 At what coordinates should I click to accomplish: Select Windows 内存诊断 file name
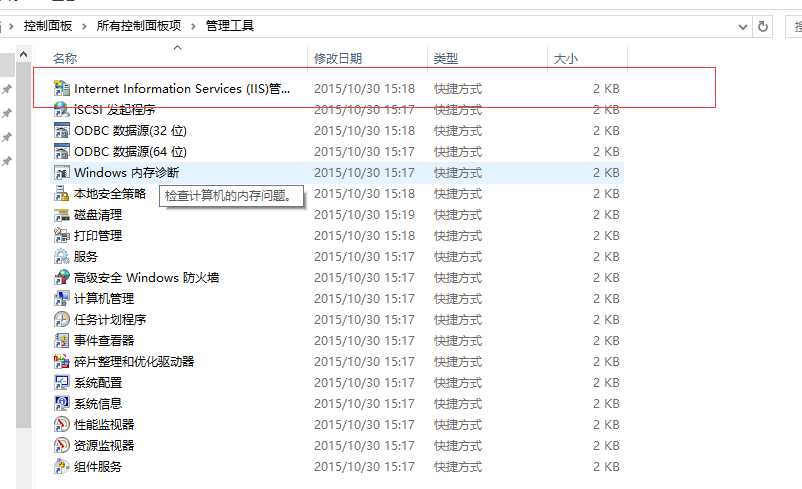[x=126, y=172]
